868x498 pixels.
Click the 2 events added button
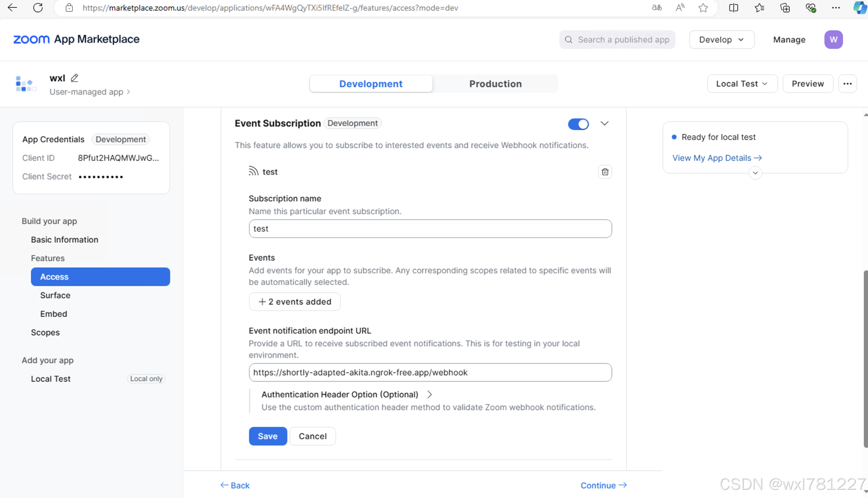pyautogui.click(x=295, y=302)
